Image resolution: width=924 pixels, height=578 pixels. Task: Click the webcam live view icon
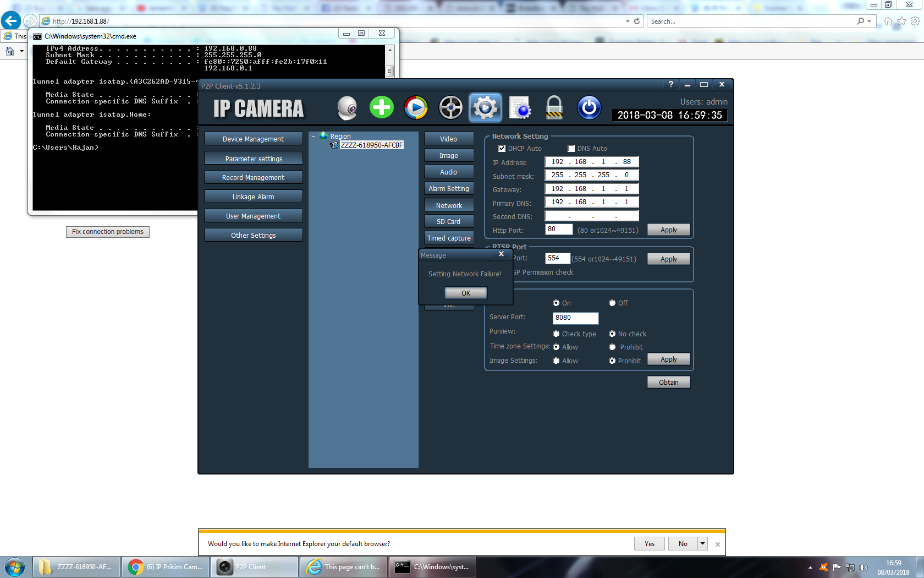tap(347, 108)
